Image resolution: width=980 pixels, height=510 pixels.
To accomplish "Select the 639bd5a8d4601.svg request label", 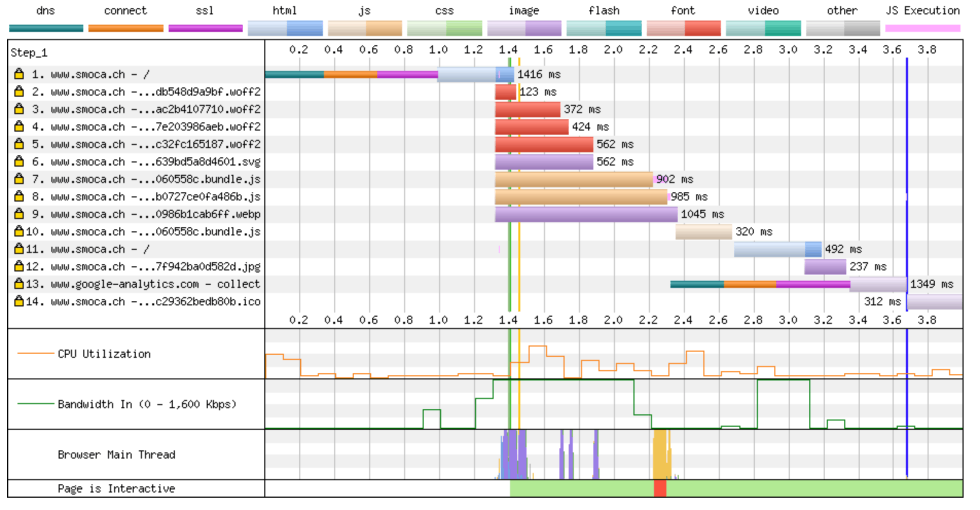I will (x=146, y=162).
